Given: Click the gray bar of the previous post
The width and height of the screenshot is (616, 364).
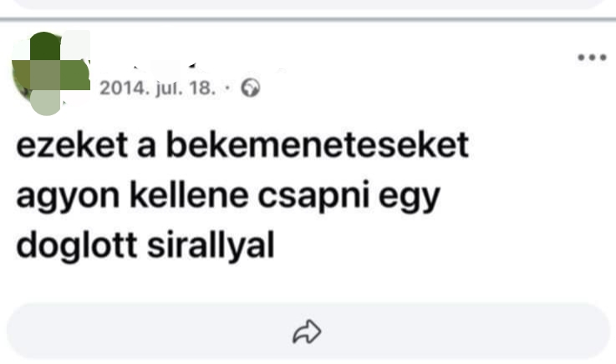Looking at the screenshot, I should (308, 4).
